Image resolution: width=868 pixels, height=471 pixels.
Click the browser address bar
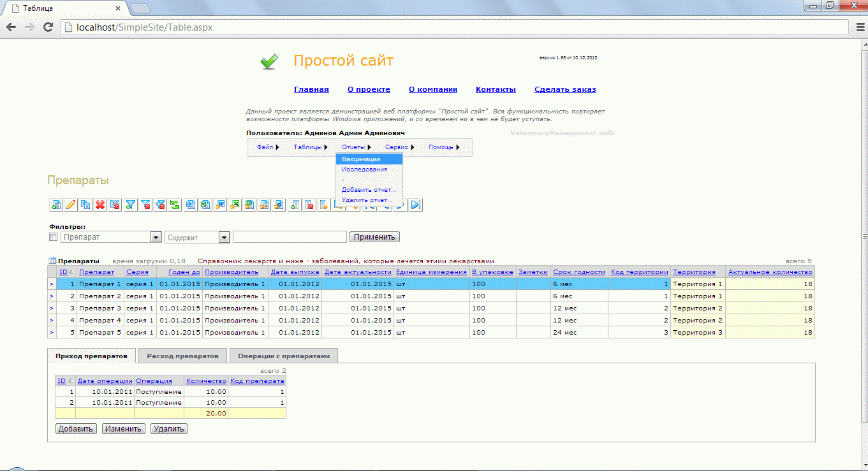point(453,27)
